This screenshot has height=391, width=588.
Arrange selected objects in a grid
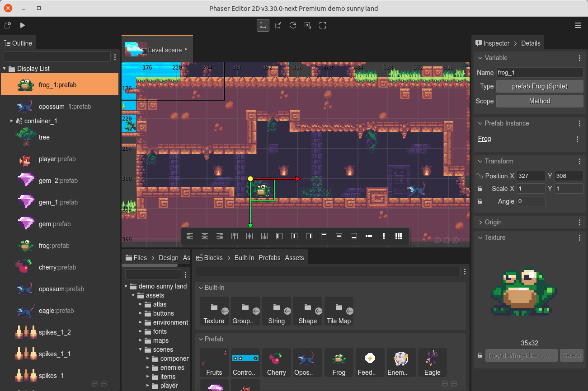pos(399,236)
